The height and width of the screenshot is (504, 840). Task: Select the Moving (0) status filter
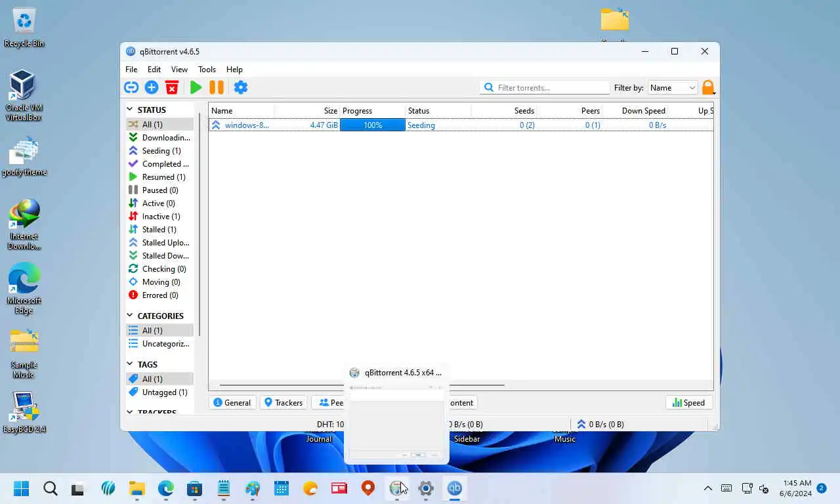(x=159, y=282)
